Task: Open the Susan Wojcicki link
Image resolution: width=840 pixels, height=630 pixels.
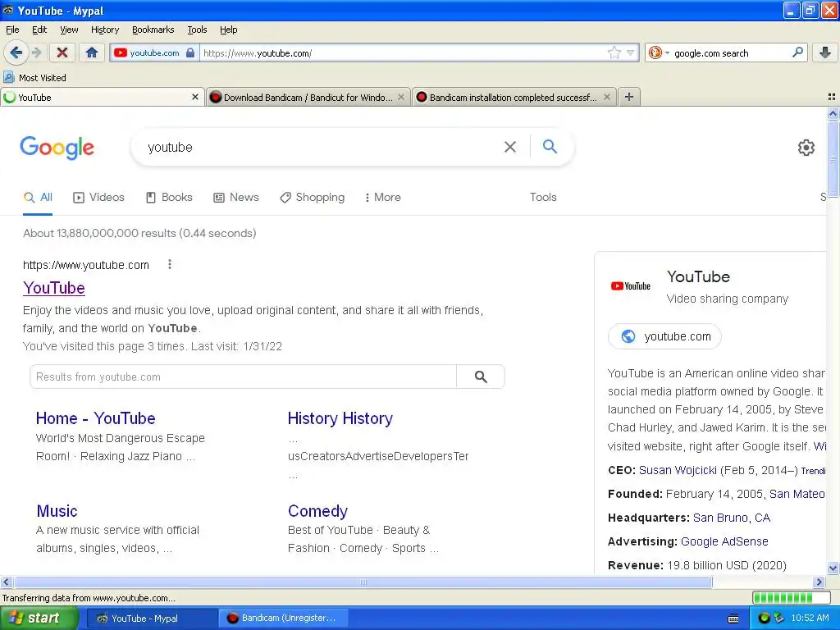Action: tap(678, 470)
